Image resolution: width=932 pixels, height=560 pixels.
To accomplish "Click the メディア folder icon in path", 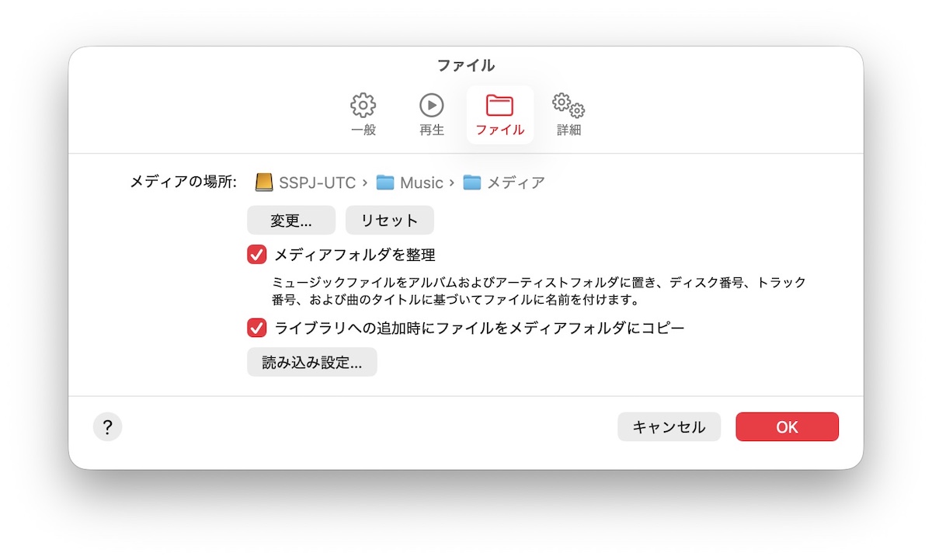I will (x=472, y=183).
